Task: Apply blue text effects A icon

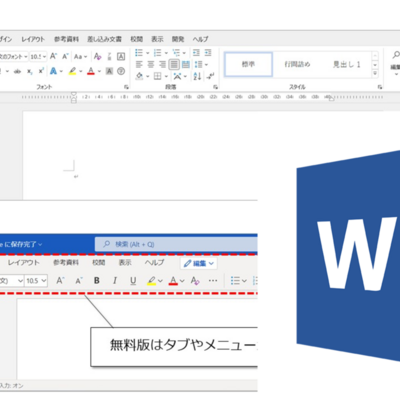Action: click(53, 71)
